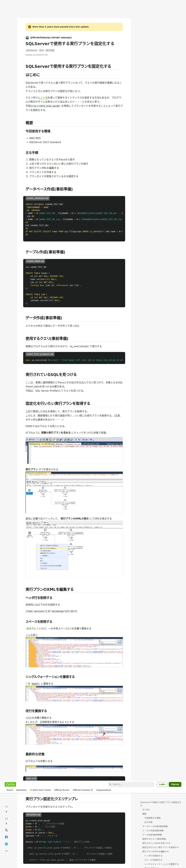Click the 実行計画 tag
The image size is (186, 868).
click(50, 50)
